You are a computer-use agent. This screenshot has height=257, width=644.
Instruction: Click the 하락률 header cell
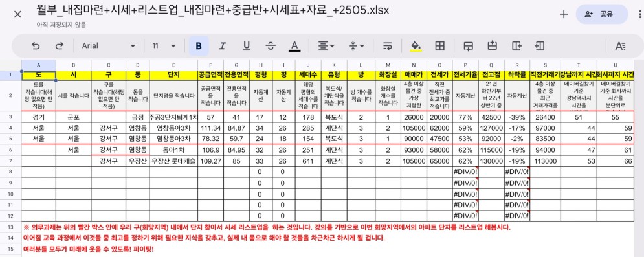click(x=517, y=75)
